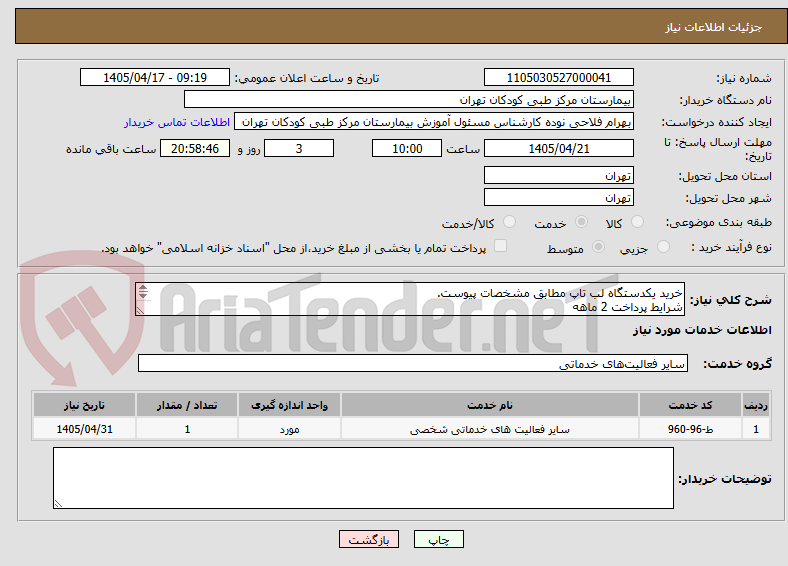Click the ساعت باقی مانده label

click(111, 149)
